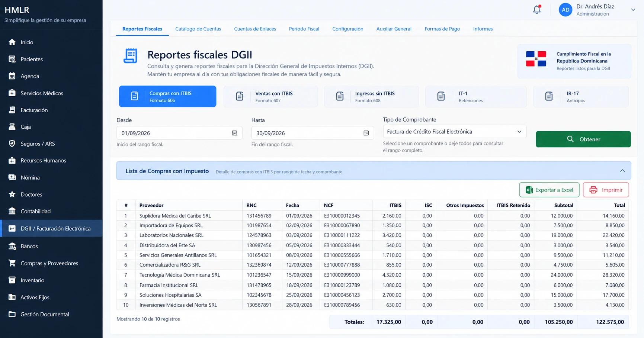Image resolution: width=644 pixels, height=338 pixels.
Task: Click the Hasta date field 30/09/2026
Action: [313, 133]
